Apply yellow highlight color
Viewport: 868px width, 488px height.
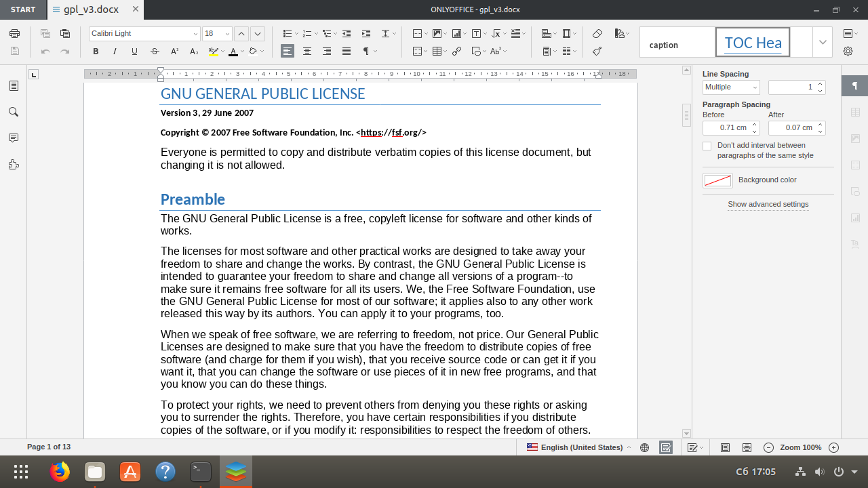pyautogui.click(x=214, y=52)
